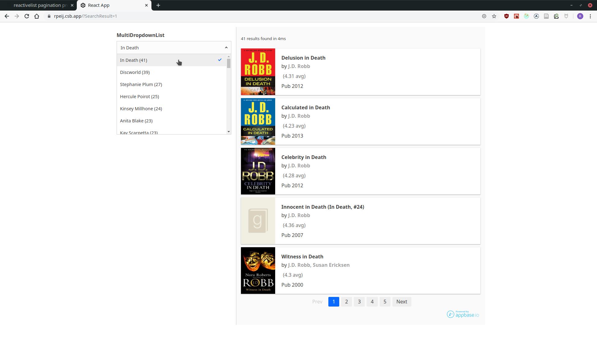Image resolution: width=597 pixels, height=364 pixels.
Task: Select page 1 in pagination
Action: [x=334, y=302]
